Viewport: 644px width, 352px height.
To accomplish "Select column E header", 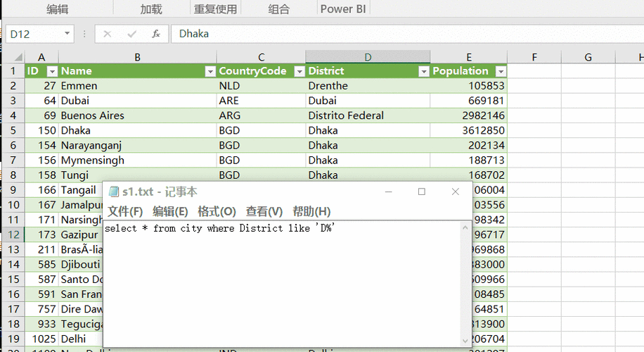I will 469,57.
